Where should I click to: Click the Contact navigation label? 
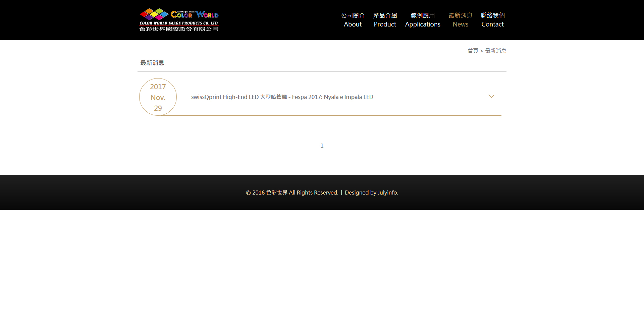492,24
